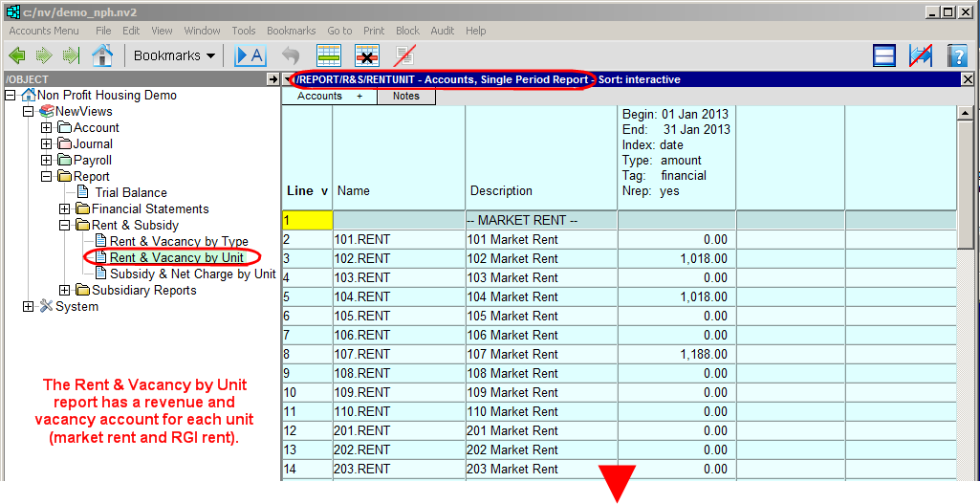Click the crossed-out document icon
Image resolution: width=980 pixels, height=504 pixels.
(x=404, y=55)
